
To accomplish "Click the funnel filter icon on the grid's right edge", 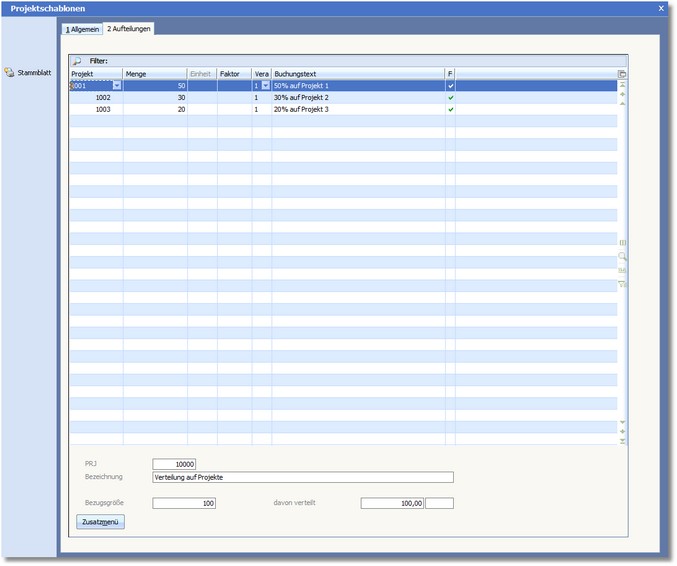I will point(622,284).
